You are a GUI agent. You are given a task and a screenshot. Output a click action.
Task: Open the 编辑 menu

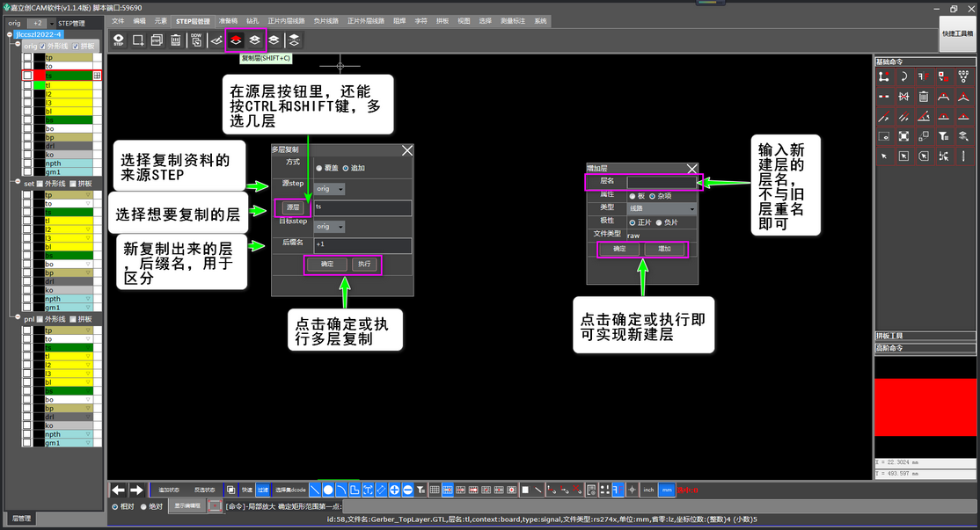point(139,21)
